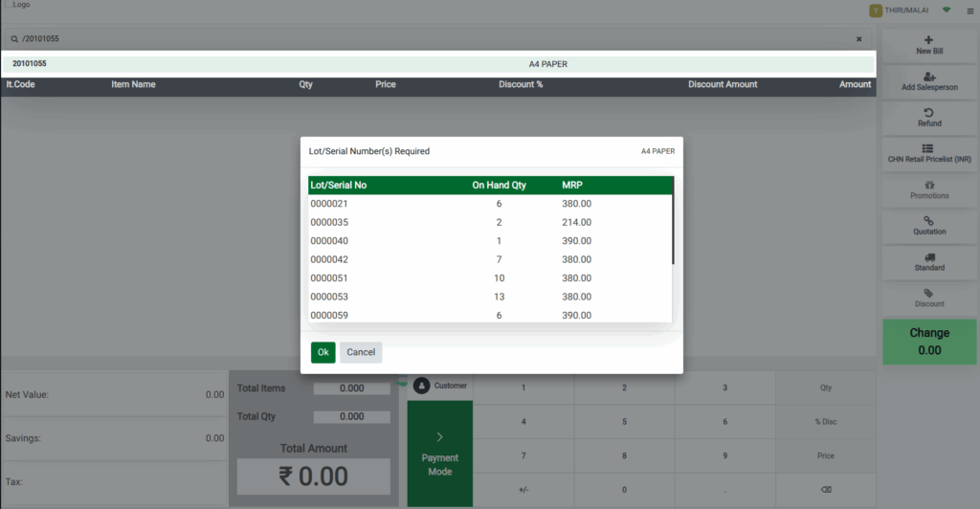Open CHN Retail Pricelist (INR)
980x509 pixels.
(x=929, y=154)
